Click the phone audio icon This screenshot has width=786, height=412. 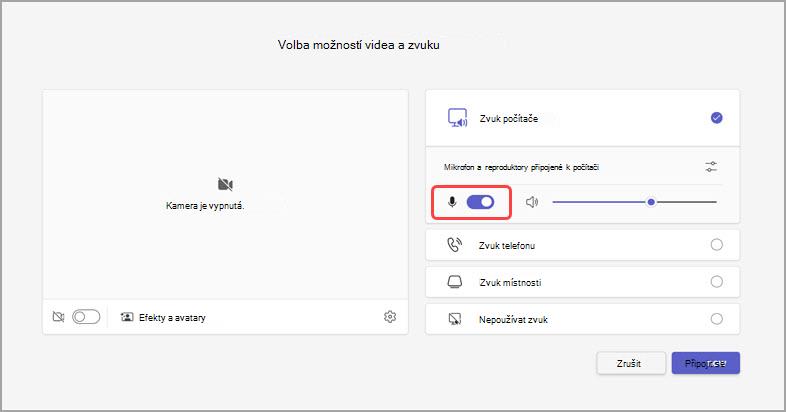(x=455, y=245)
